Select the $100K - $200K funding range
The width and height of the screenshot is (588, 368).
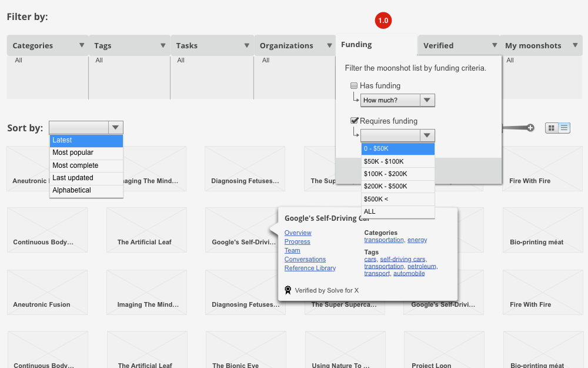tap(398, 174)
